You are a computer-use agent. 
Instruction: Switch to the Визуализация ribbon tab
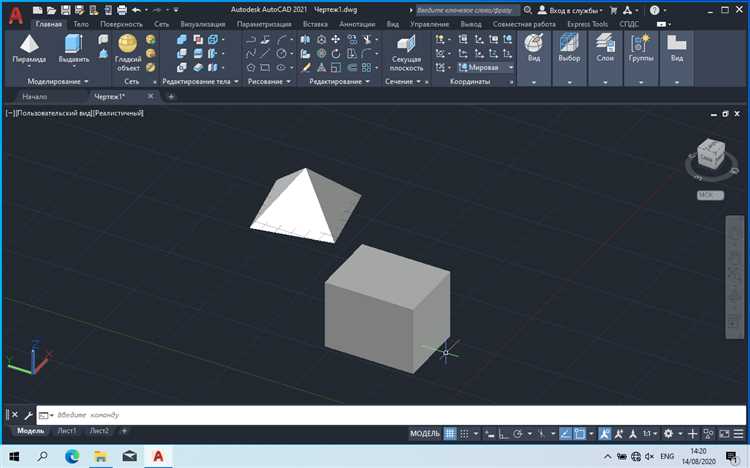[x=203, y=24]
